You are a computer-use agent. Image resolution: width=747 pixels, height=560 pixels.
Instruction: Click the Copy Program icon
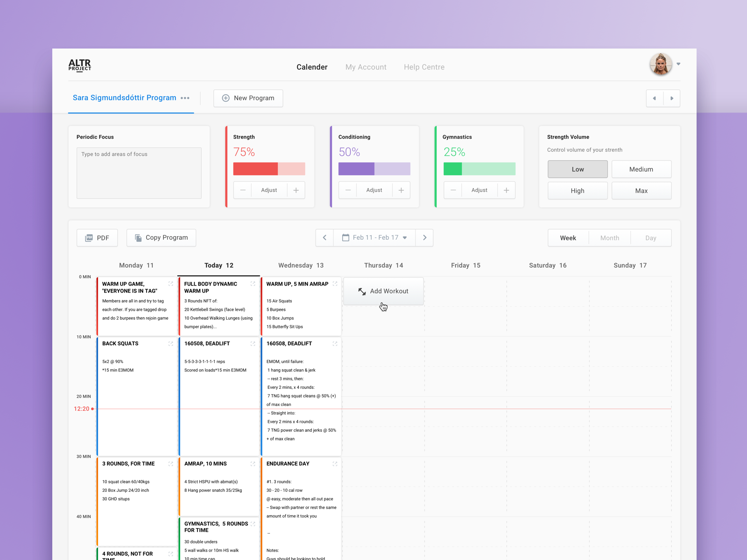point(138,238)
